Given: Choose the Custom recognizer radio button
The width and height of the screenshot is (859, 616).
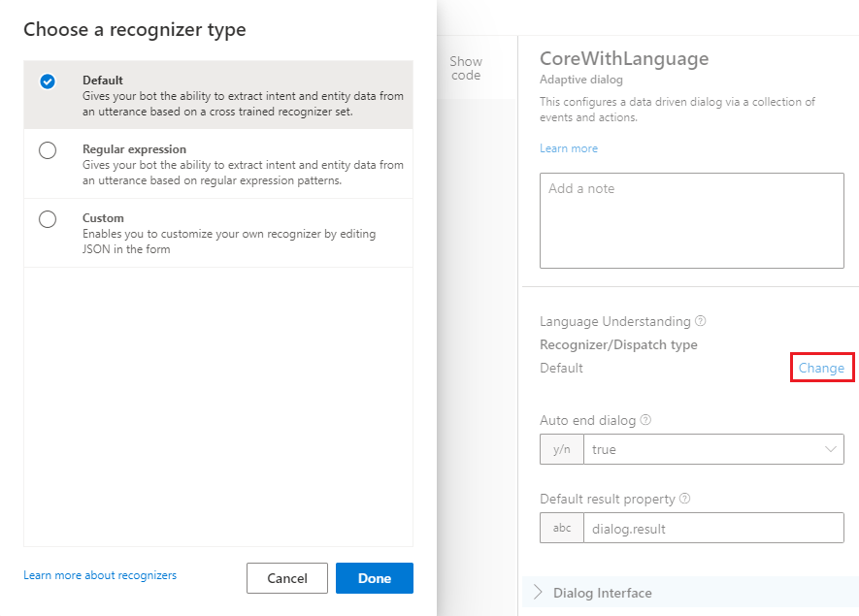Looking at the screenshot, I should [48, 219].
